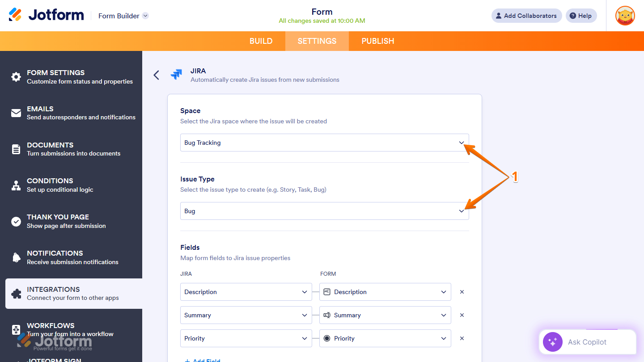Select the Integrations puzzle piece icon
The width and height of the screenshot is (644, 362).
pos(16,293)
